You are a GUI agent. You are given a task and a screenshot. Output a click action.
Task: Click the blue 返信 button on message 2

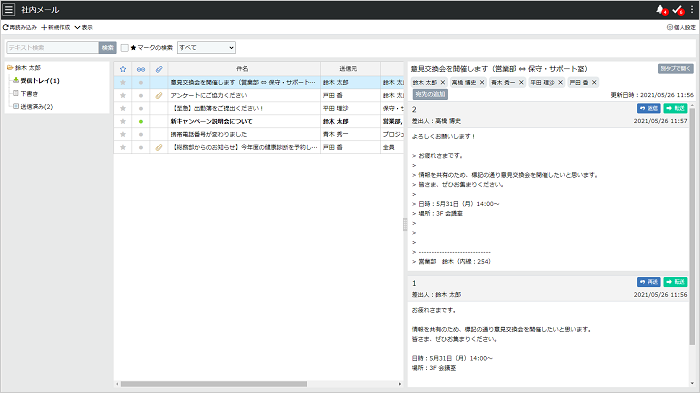tap(649, 108)
